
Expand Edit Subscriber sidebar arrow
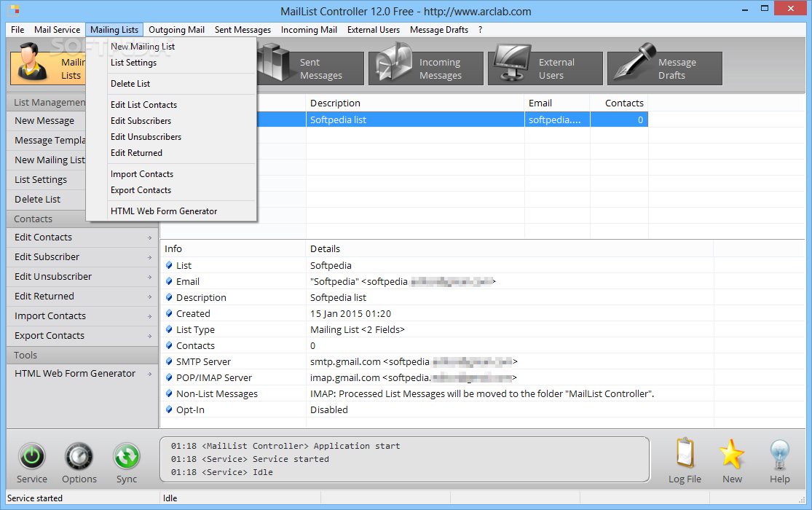(x=150, y=258)
